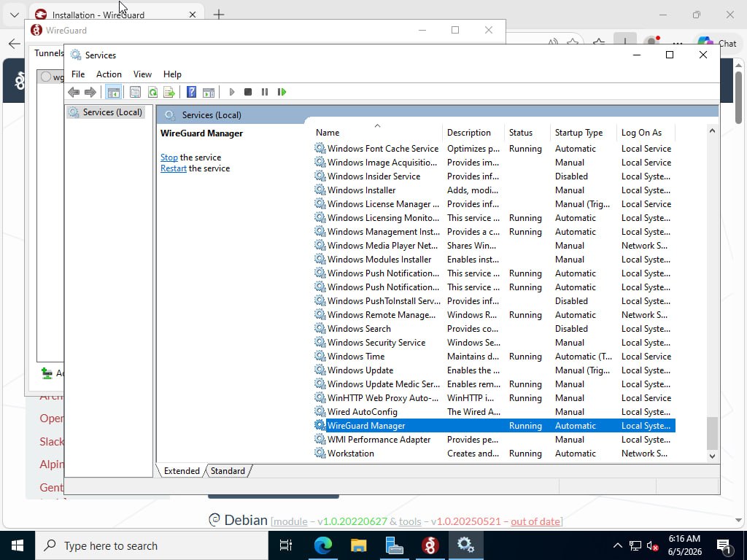
Task: Open Microsoft Edge from the taskbar
Action: (x=323, y=545)
